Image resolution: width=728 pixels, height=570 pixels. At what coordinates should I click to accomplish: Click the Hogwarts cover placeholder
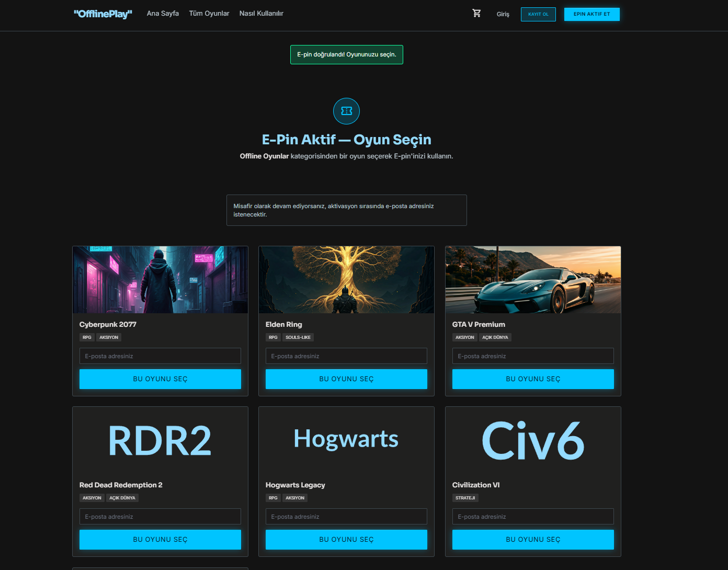[346, 440]
